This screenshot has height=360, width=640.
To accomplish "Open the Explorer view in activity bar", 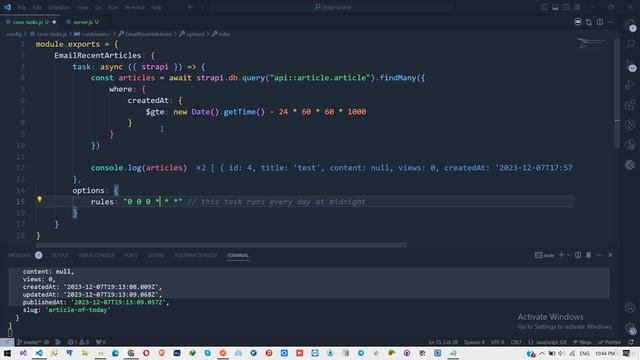I will pyautogui.click(x=631, y=25).
